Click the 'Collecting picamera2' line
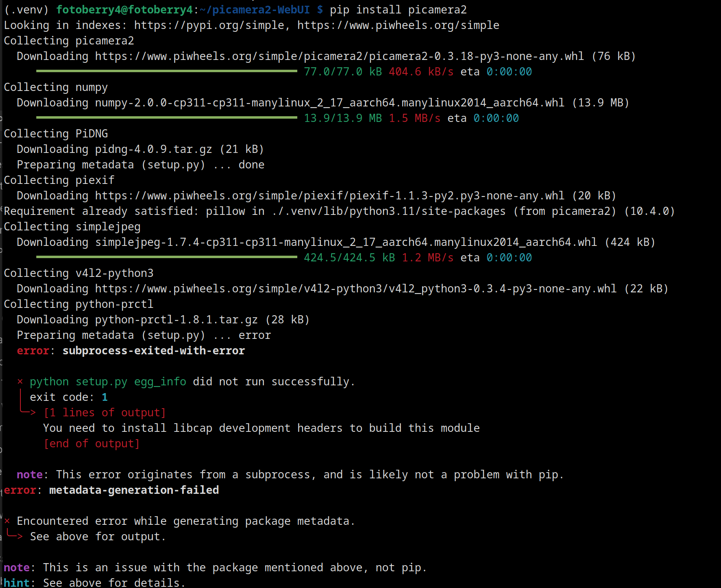 69,41
